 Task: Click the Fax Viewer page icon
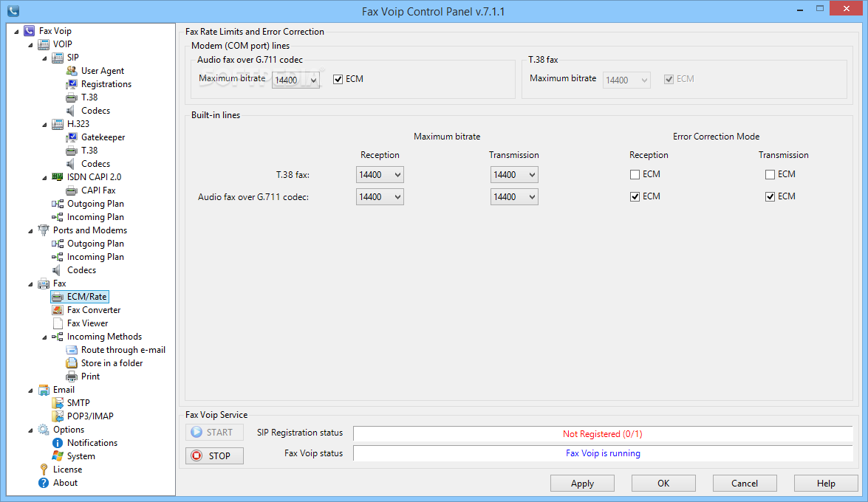(x=58, y=323)
